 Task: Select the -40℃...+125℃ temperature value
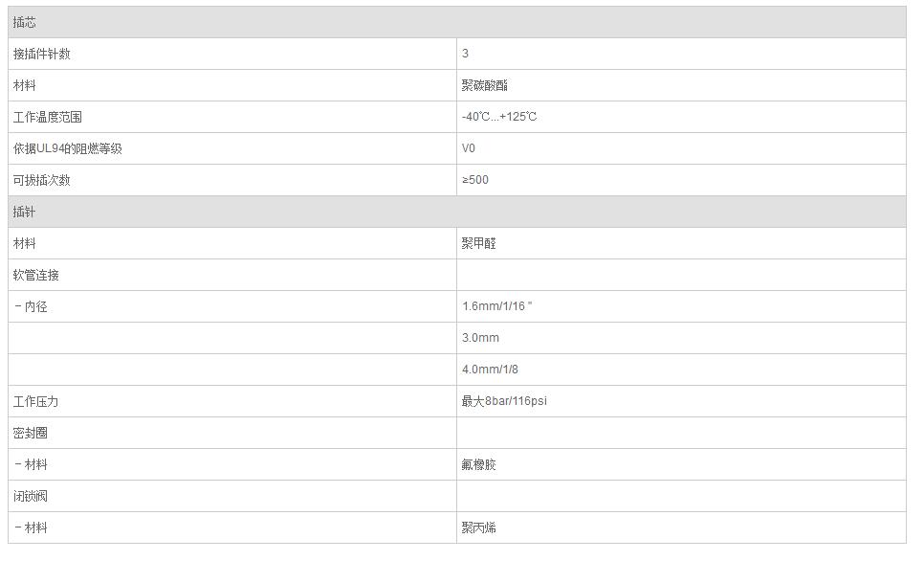(499, 117)
